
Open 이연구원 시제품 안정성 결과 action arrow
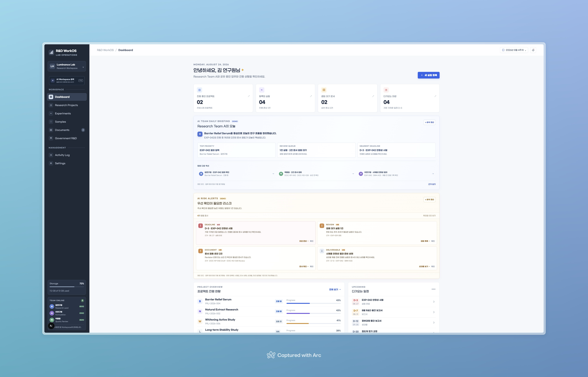tap(433, 174)
